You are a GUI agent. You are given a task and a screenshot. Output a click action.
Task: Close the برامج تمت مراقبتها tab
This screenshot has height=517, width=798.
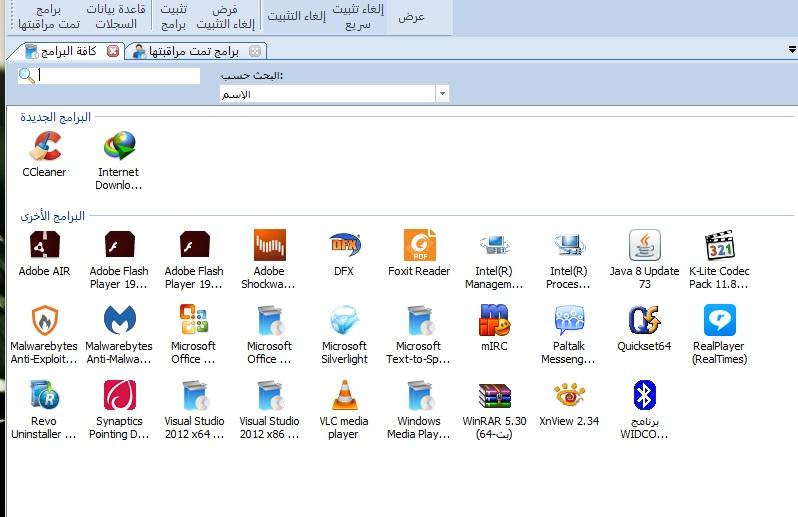click(x=255, y=51)
